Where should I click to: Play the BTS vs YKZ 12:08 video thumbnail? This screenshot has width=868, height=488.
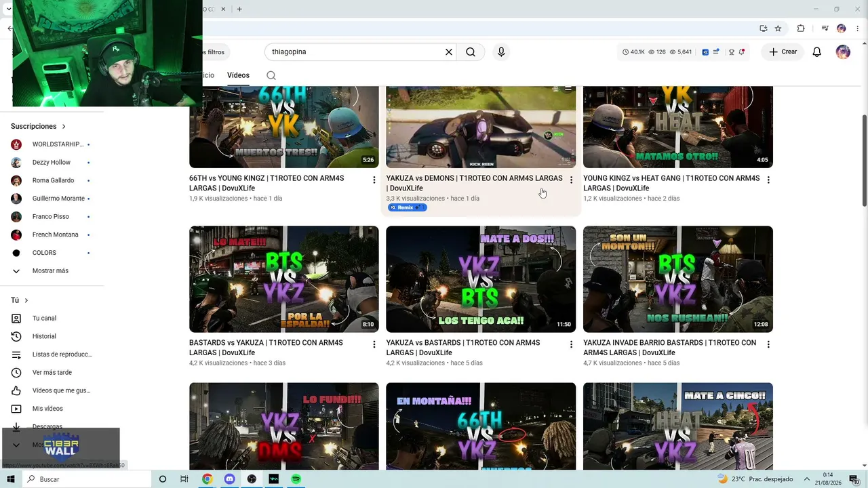678,279
